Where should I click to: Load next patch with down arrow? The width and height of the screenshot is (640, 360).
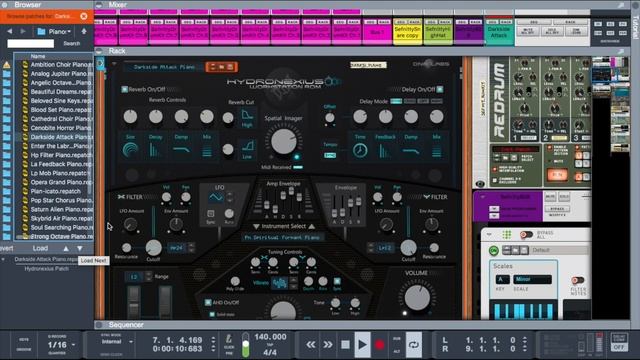point(80,248)
